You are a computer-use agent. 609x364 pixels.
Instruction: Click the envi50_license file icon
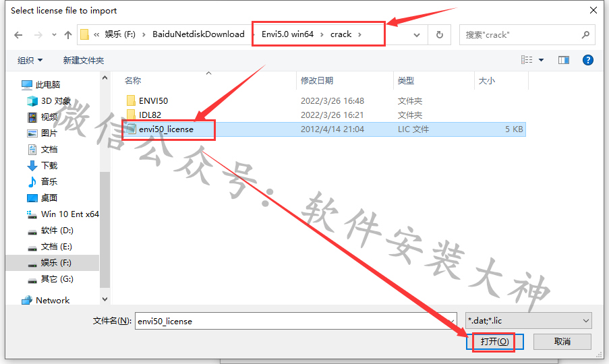[x=132, y=129]
